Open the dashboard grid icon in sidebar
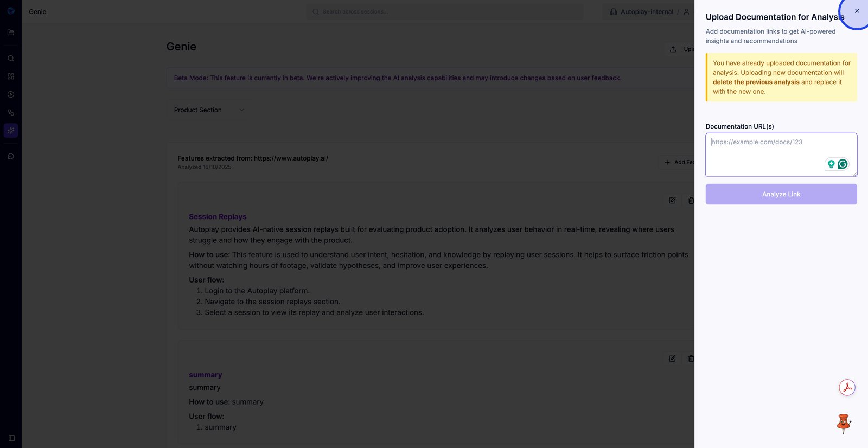This screenshot has height=448, width=868. 11,76
